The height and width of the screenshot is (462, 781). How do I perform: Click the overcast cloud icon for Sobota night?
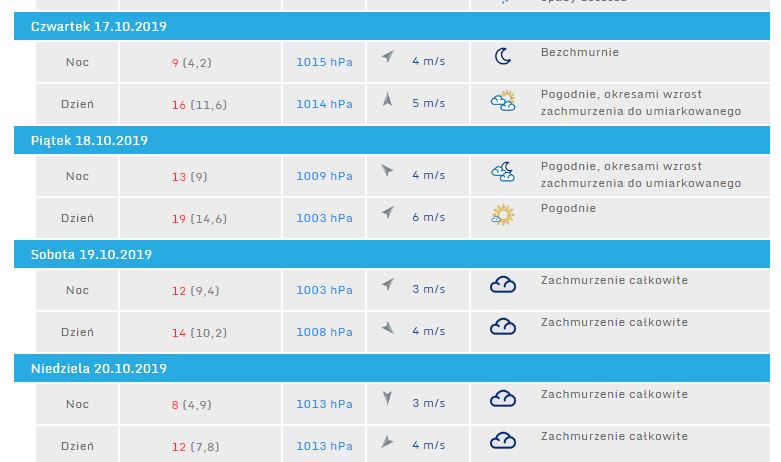[503, 286]
